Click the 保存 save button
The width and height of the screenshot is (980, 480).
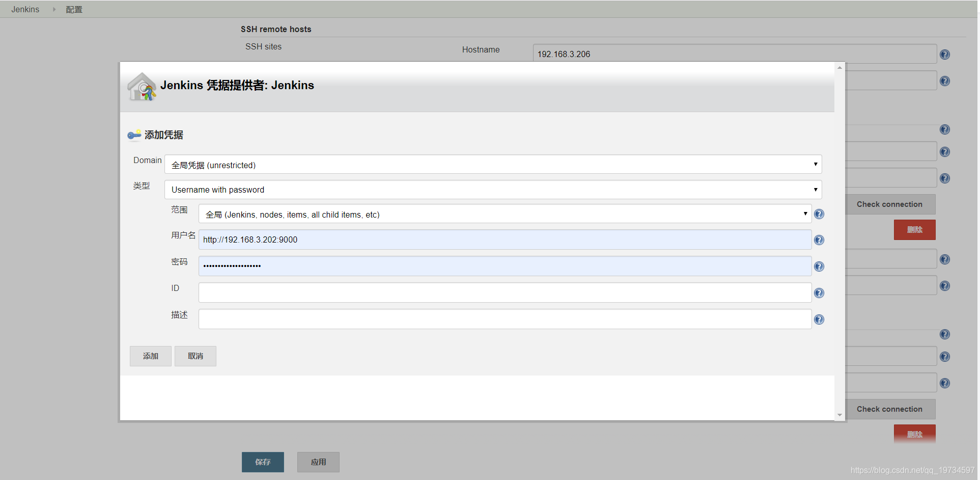point(263,462)
